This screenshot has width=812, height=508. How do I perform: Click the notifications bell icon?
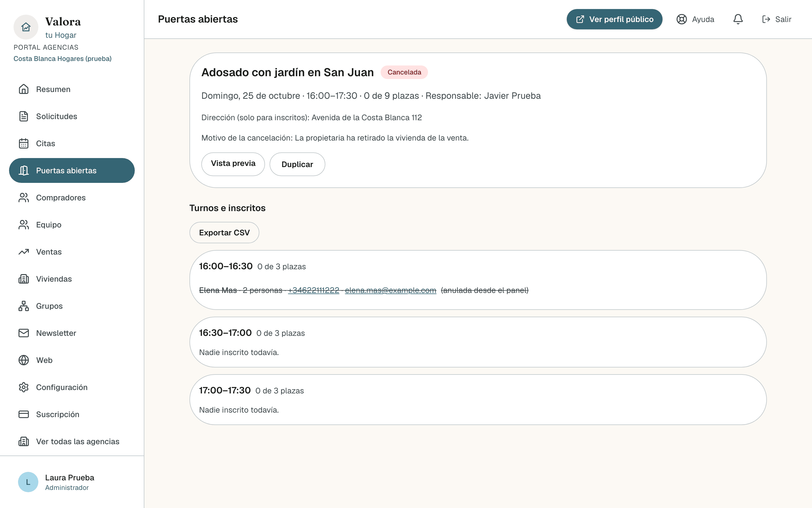738,19
